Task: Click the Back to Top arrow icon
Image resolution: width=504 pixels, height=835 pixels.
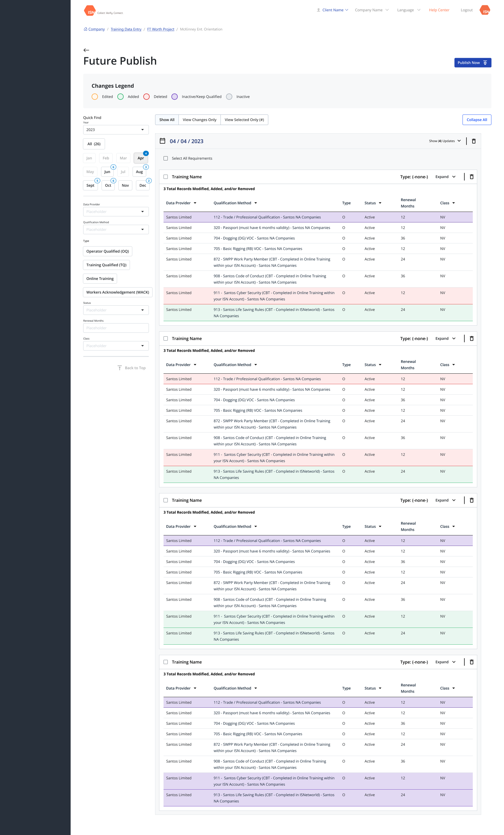Action: [119, 368]
